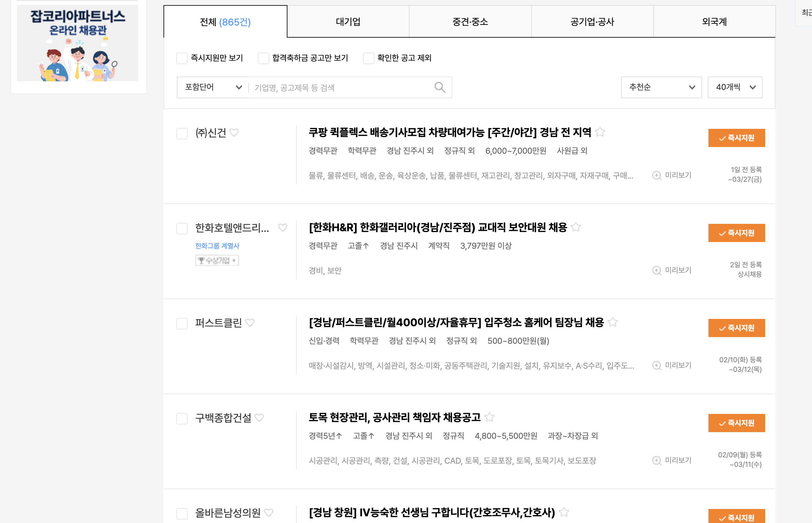Open the 포함단어 dropdown

pos(211,87)
